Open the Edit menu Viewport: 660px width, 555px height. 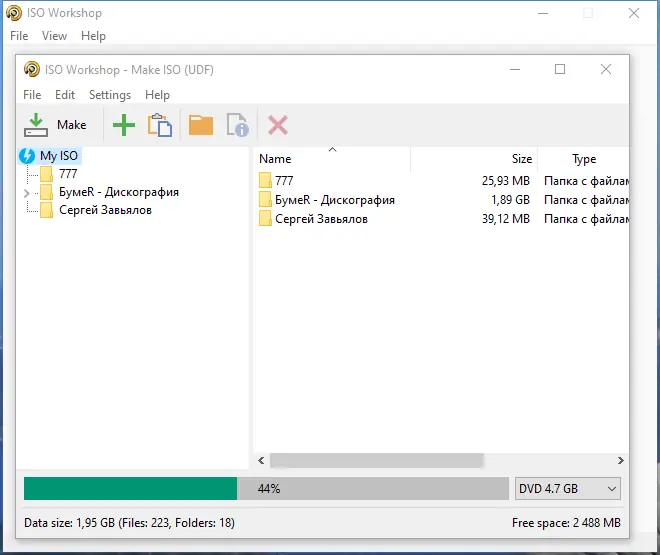pos(65,95)
